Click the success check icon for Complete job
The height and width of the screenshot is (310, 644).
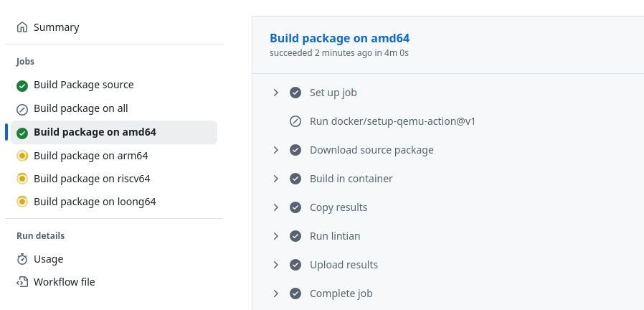[295, 293]
